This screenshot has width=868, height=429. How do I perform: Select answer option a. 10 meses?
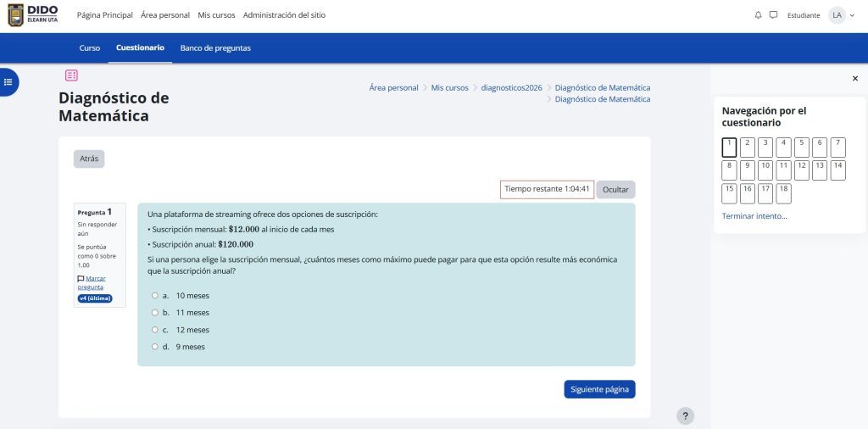point(154,296)
